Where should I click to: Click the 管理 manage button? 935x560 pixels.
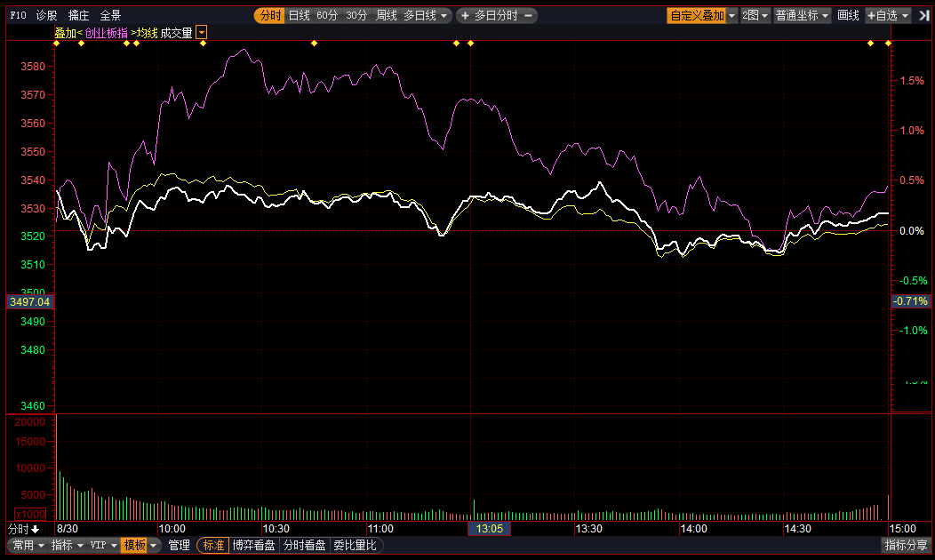(x=179, y=546)
